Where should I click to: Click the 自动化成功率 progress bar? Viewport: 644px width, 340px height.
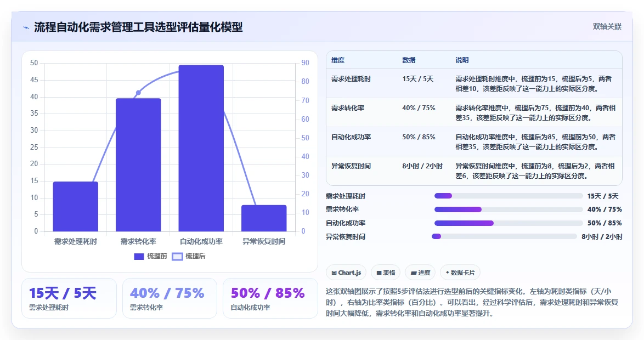tap(509, 223)
